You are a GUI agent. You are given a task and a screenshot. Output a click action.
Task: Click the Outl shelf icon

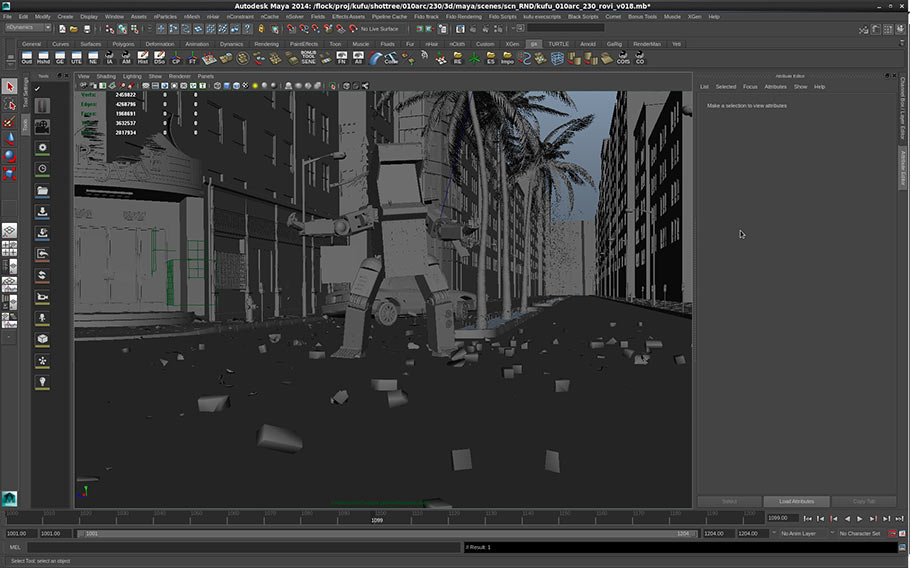tap(27, 58)
